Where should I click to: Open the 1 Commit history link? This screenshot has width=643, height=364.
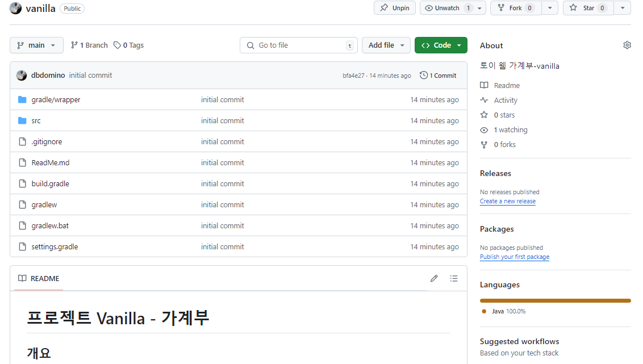[438, 76]
